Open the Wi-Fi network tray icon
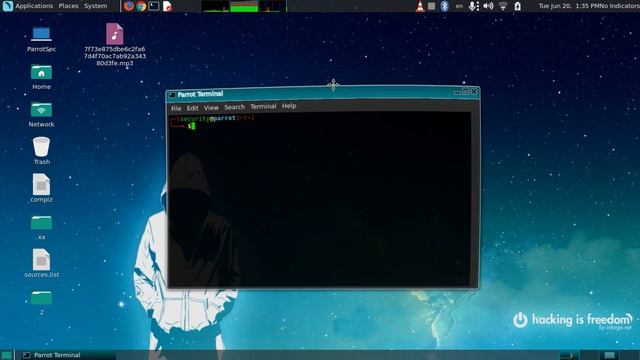 503,6
